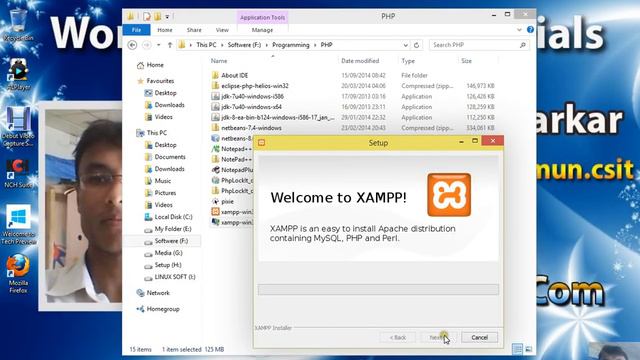Click search magnifier icon in Explorer

click(523, 45)
